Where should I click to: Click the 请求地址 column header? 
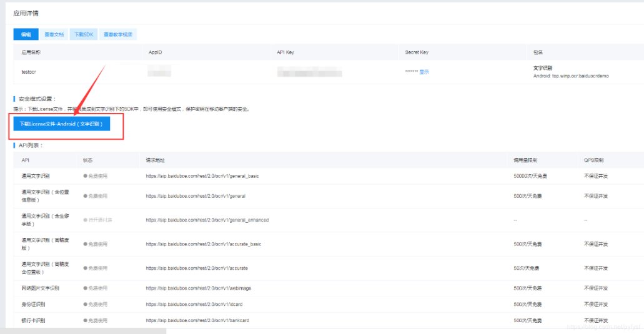click(156, 160)
